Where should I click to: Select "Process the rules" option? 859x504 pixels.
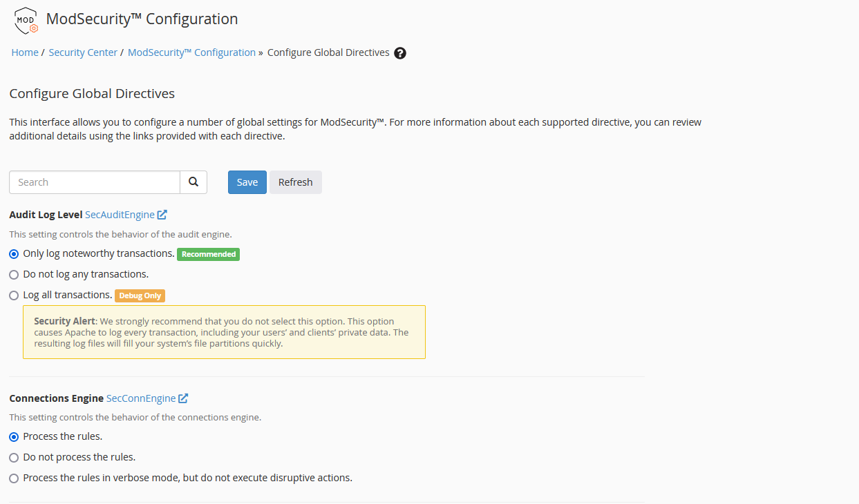[x=13, y=436]
